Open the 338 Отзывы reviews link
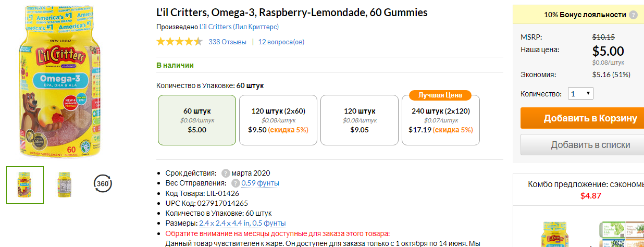This screenshot has height=247, width=644. [x=227, y=42]
